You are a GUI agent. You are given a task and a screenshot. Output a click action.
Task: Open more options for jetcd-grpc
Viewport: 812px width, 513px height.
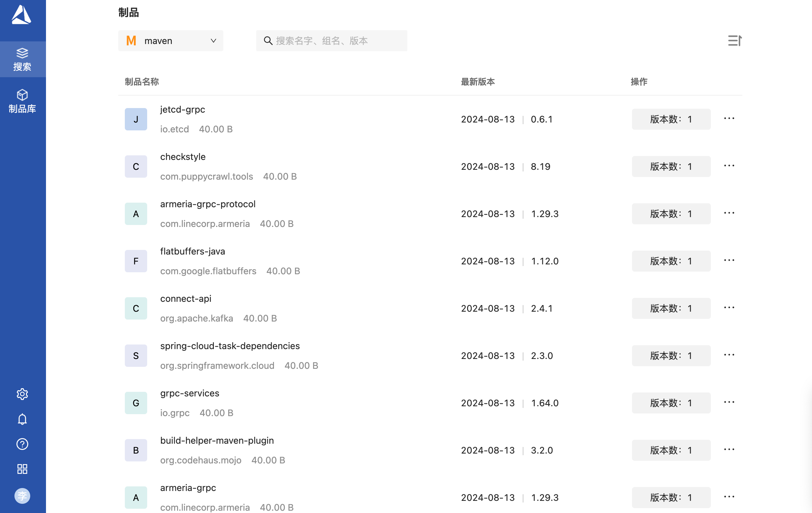click(729, 119)
